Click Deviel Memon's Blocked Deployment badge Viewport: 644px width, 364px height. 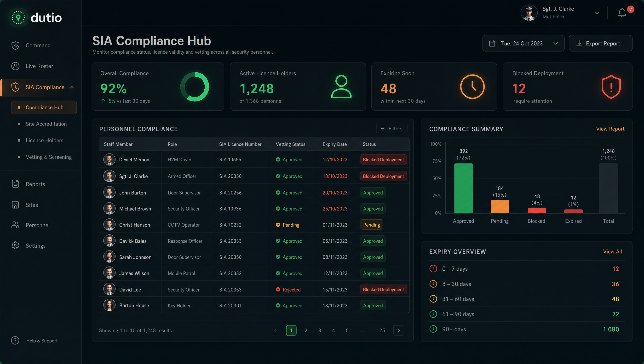[x=383, y=159]
